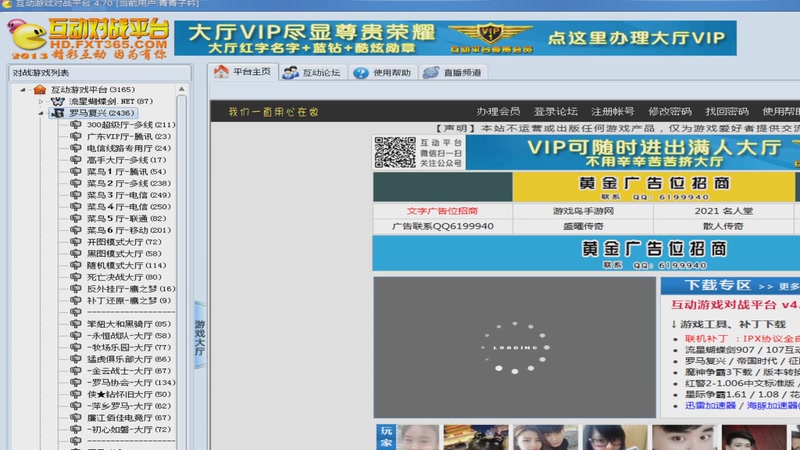Open 修改密码 in the page navigation
The height and width of the screenshot is (450, 800).
670,112
